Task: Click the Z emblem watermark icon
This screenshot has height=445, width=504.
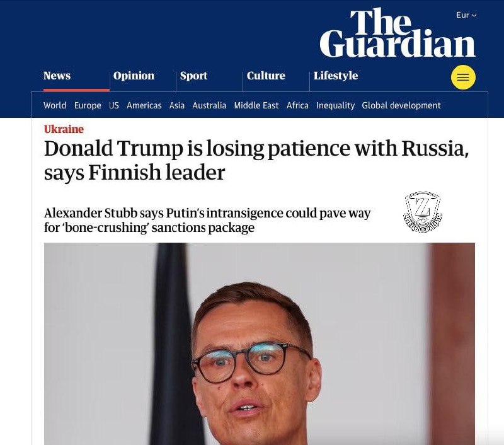Action: [x=423, y=212]
